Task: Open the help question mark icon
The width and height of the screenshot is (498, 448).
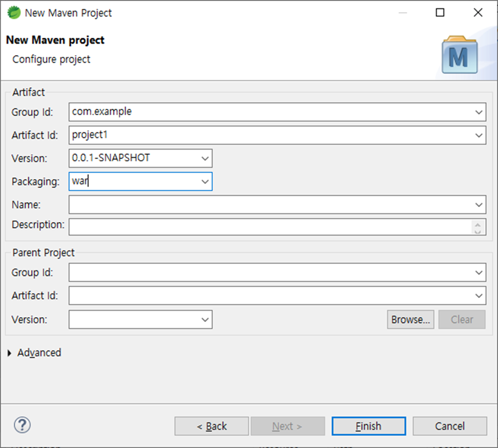Action: (22, 425)
